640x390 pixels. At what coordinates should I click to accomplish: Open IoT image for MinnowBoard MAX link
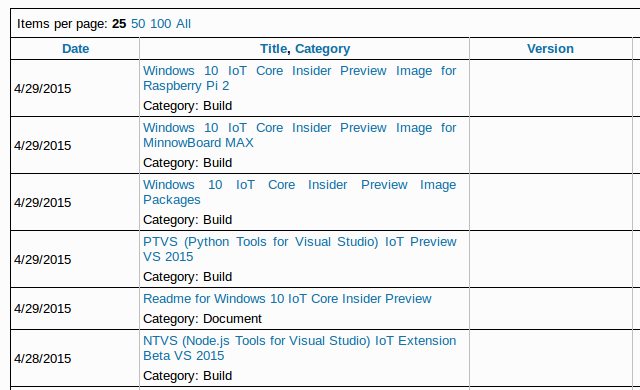click(x=300, y=135)
